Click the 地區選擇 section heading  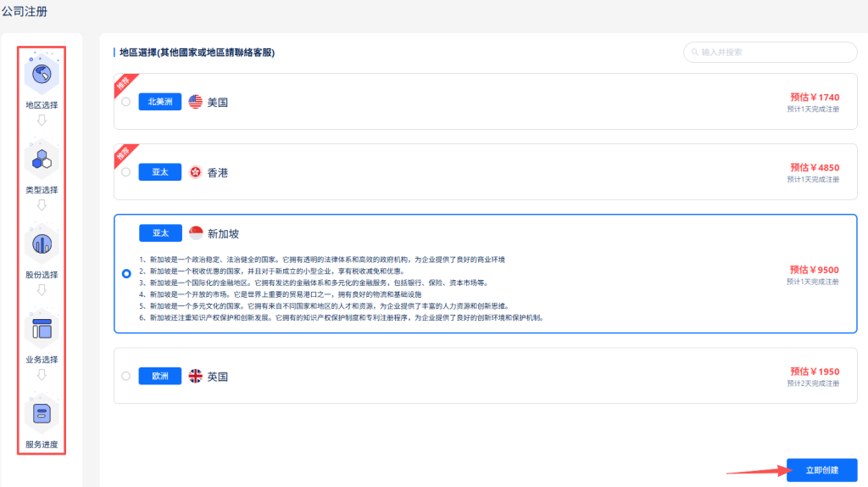(197, 53)
